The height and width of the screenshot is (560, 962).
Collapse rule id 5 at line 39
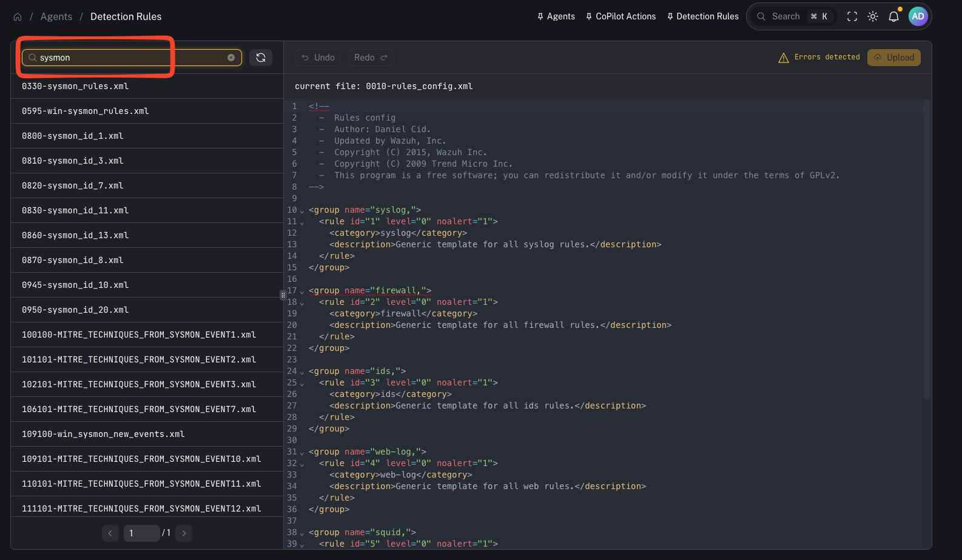point(302,545)
